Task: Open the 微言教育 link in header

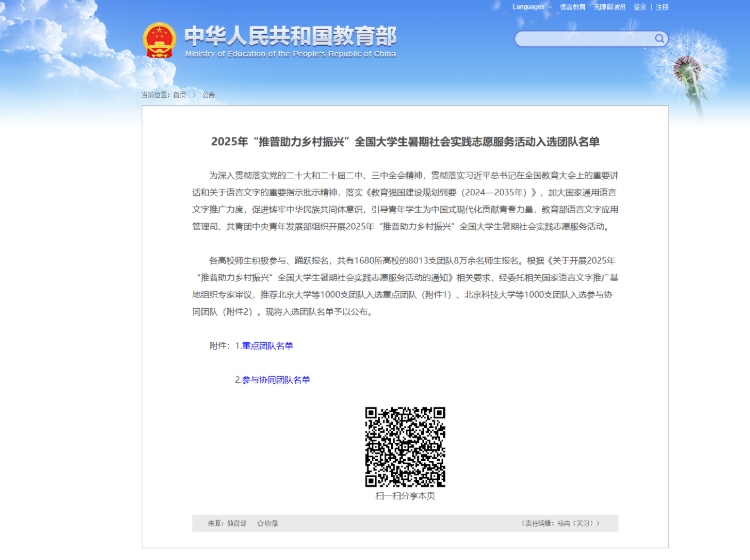Action: (573, 7)
